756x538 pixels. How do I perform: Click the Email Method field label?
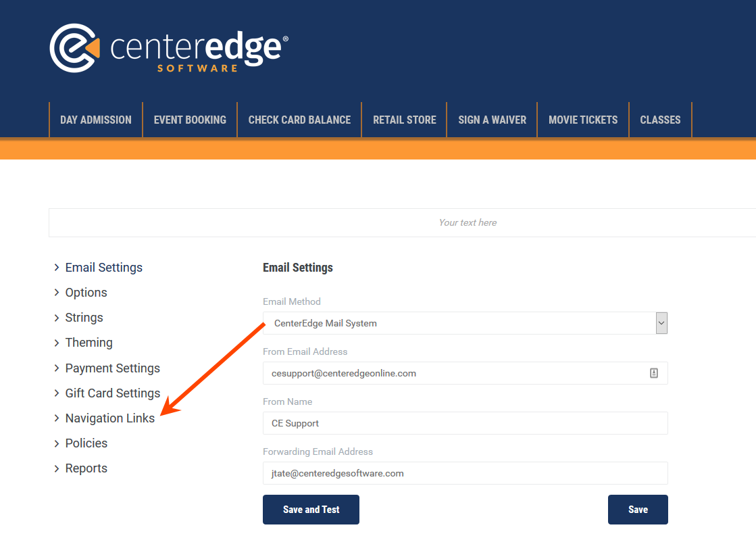pyautogui.click(x=292, y=301)
